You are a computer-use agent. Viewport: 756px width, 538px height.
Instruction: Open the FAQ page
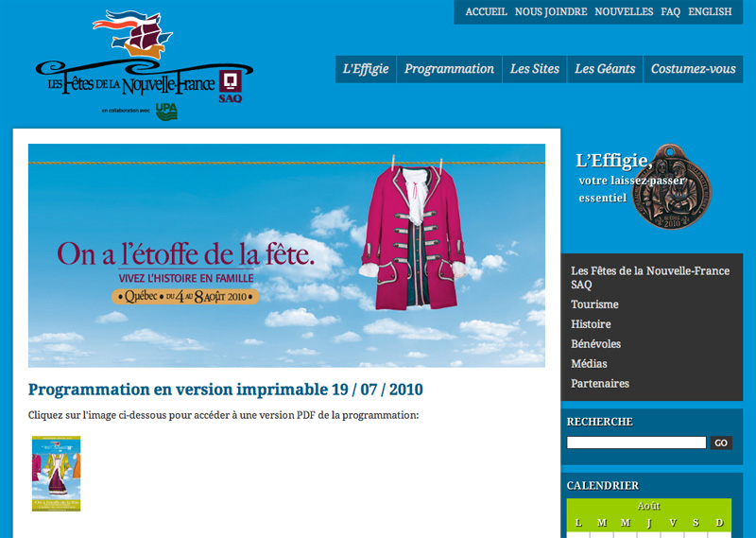click(671, 12)
